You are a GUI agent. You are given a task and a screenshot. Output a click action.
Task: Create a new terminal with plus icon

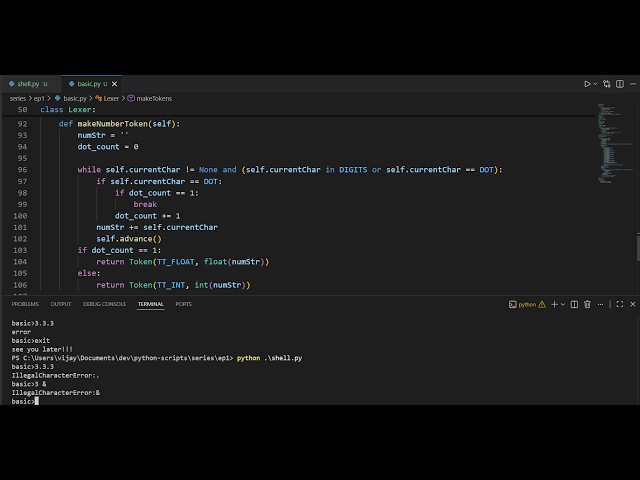tap(554, 304)
